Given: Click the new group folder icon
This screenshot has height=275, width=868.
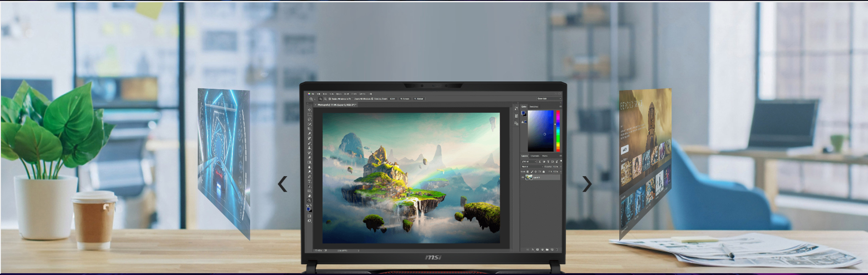Looking at the screenshot, I should pyautogui.click(x=547, y=250).
